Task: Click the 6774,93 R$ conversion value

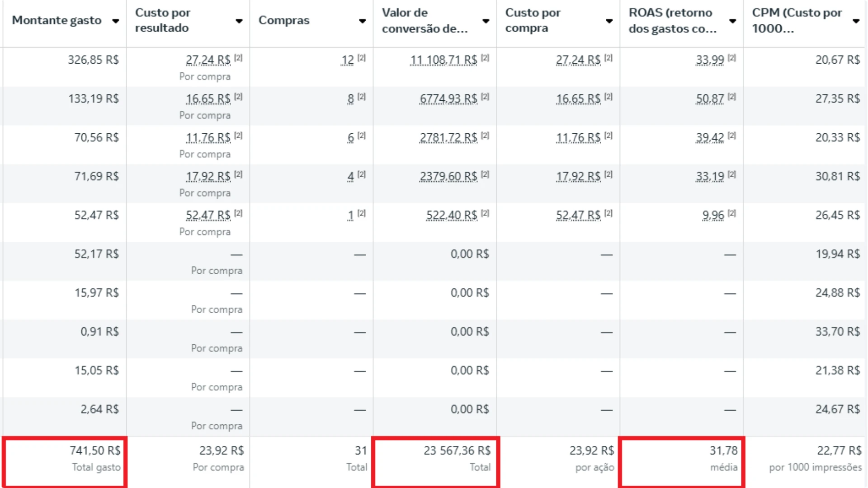Action: (x=448, y=99)
